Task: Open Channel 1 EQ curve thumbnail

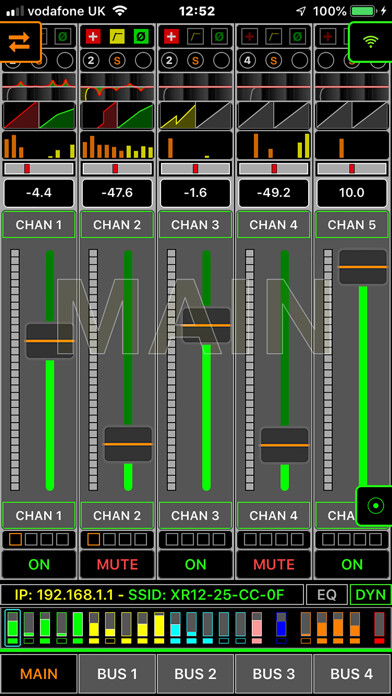Action: [x=39, y=87]
